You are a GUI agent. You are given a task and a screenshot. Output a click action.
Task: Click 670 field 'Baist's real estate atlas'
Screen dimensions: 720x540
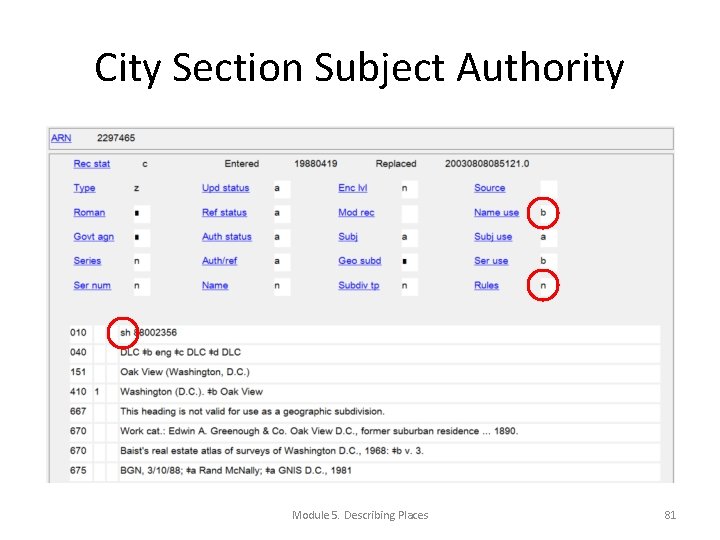tap(389, 451)
